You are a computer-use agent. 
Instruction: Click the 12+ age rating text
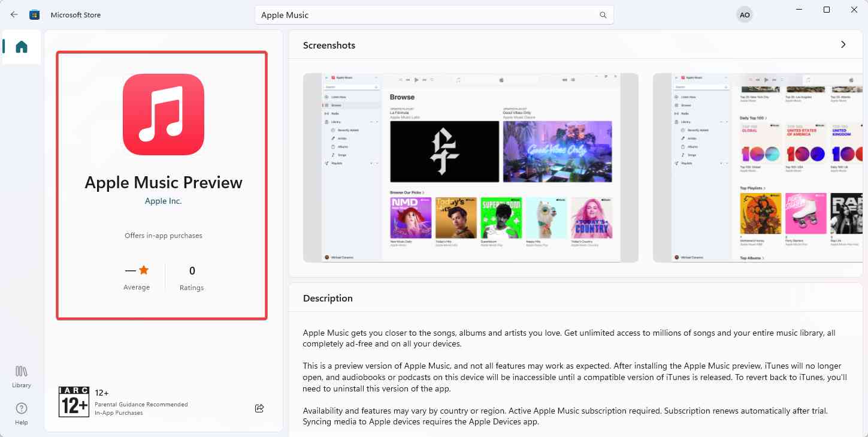102,393
